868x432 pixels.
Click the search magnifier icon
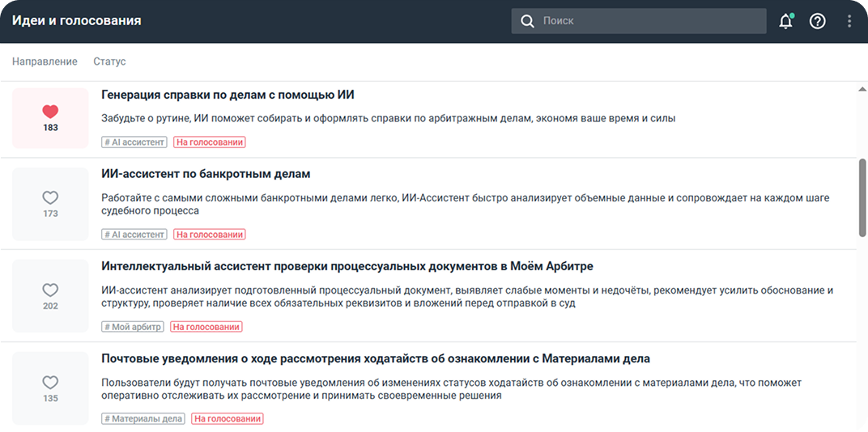point(527,21)
